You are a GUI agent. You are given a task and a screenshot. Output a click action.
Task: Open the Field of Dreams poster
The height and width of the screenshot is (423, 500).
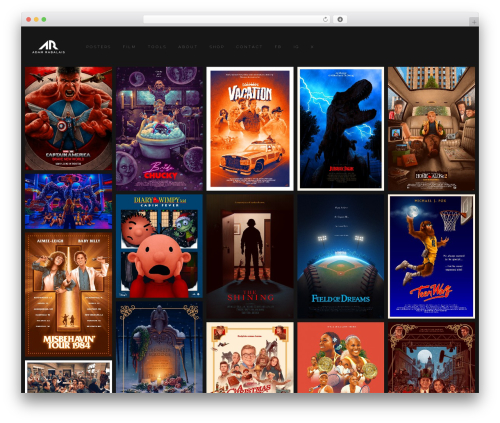(x=341, y=256)
